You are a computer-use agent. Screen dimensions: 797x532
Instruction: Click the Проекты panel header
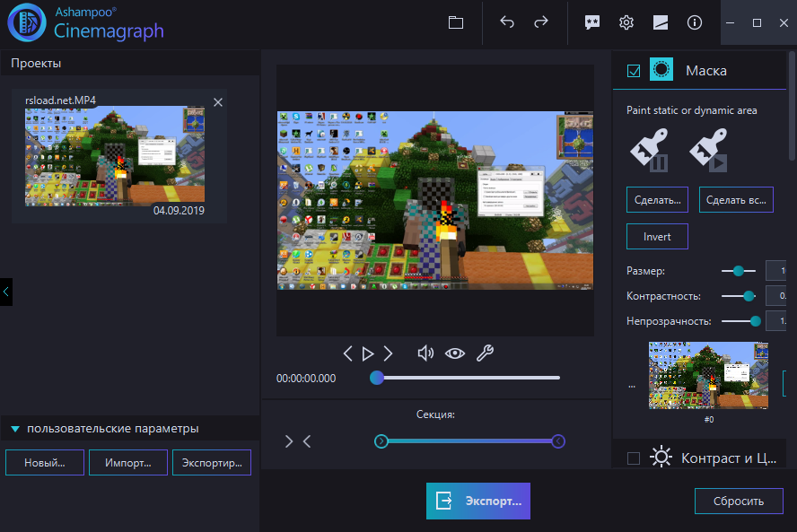pyautogui.click(x=36, y=63)
